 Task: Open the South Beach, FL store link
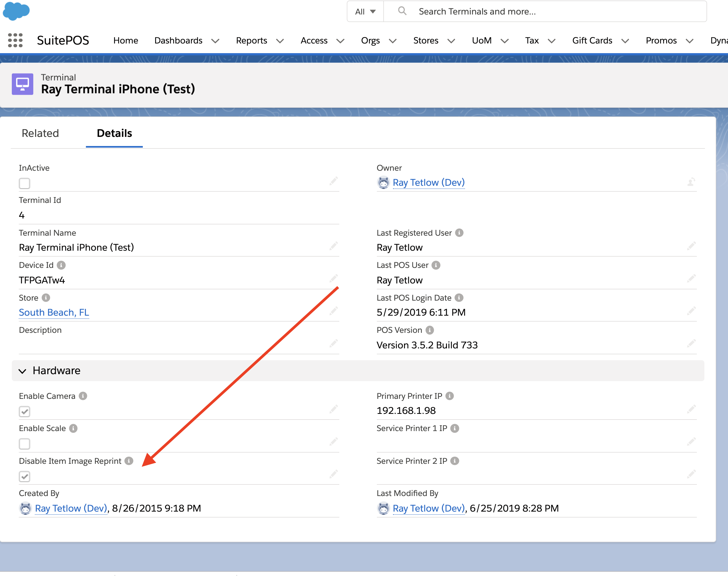54,312
